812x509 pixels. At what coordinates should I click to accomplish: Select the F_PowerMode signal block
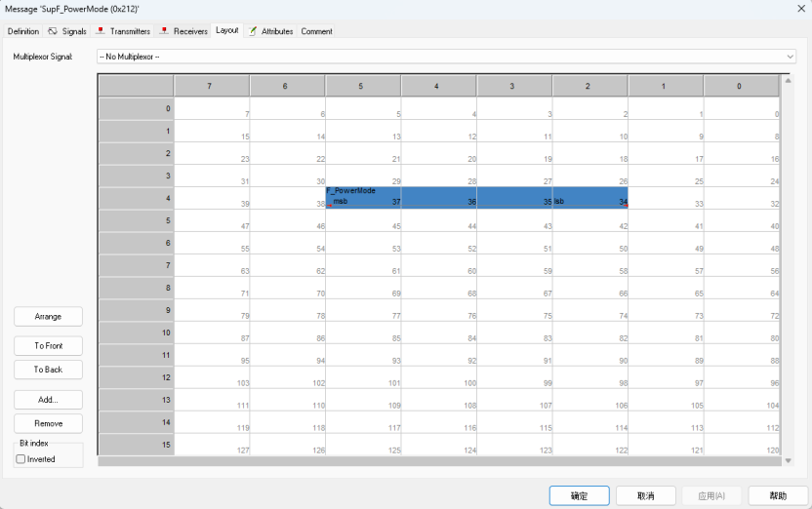(476, 198)
